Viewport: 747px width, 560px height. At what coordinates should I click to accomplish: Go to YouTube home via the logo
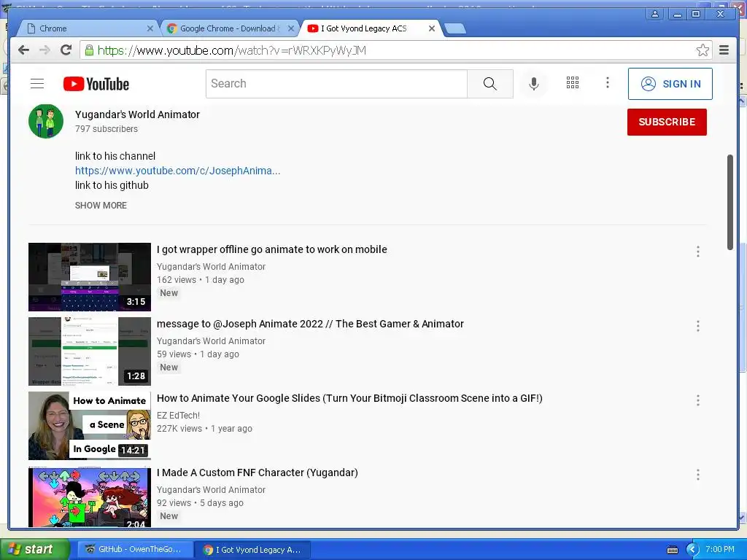tap(96, 84)
